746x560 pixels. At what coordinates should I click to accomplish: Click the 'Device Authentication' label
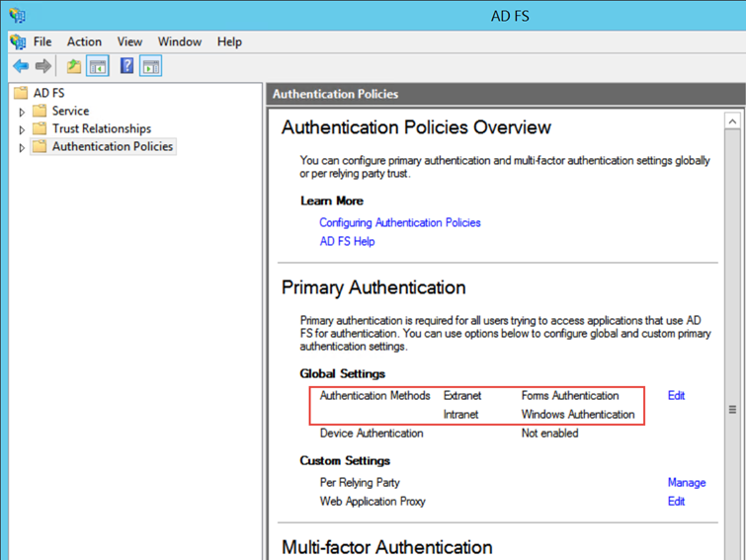372,433
